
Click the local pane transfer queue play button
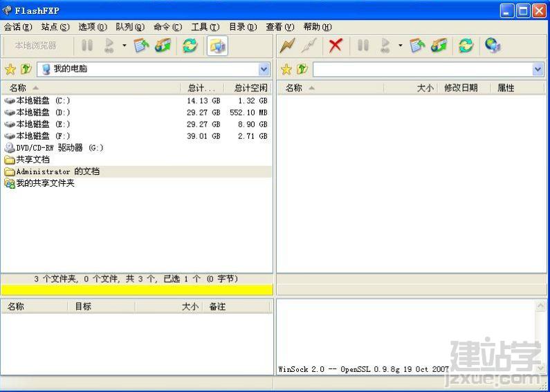pos(109,46)
